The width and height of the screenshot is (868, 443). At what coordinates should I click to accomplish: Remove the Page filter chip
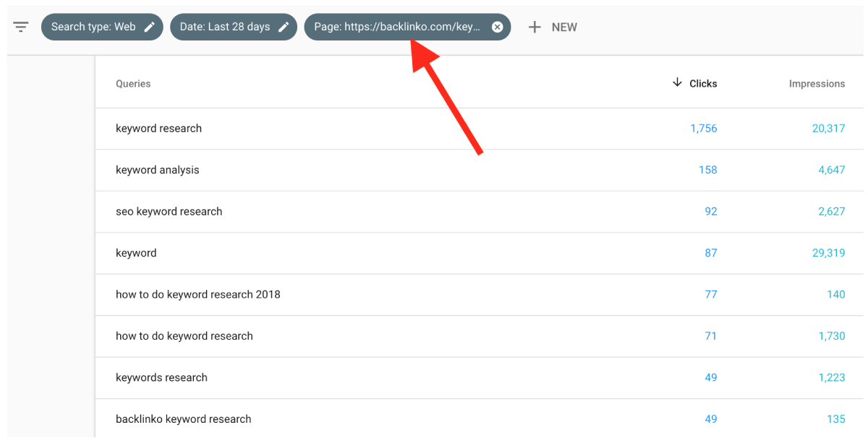pos(497,27)
